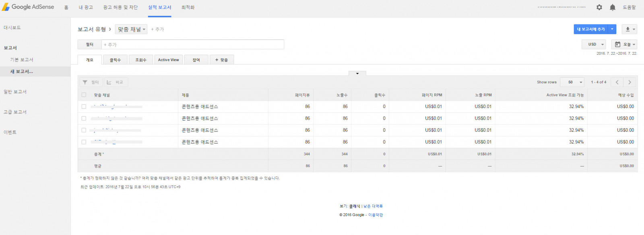Toggle the select-all checkbox in table header
Image resolution: width=644 pixels, height=235 pixels.
[x=84, y=95]
